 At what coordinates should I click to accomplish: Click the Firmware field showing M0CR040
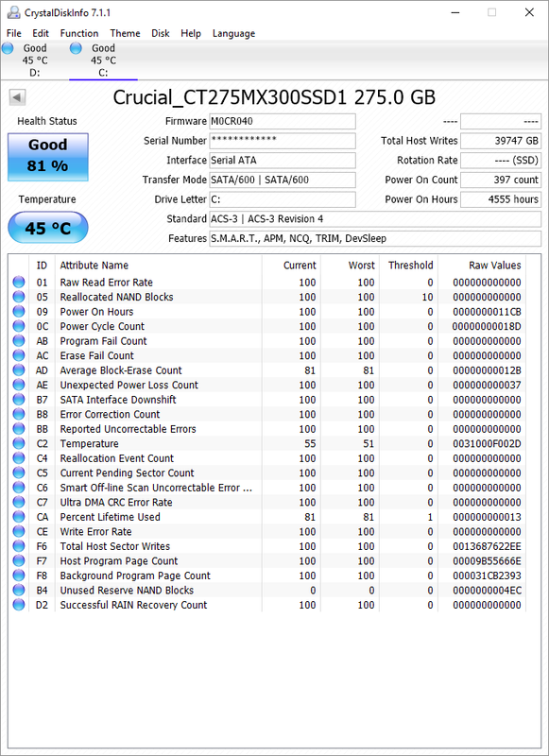tap(283, 121)
